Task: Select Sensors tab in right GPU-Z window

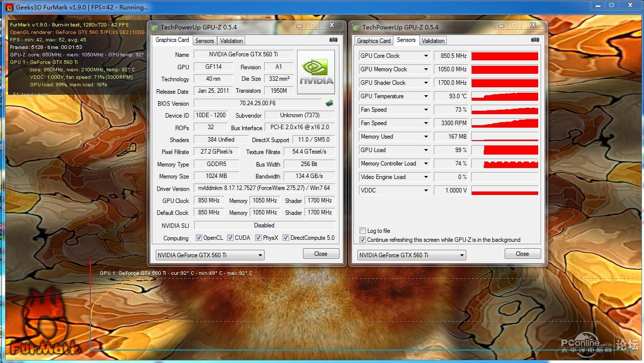Action: (406, 40)
